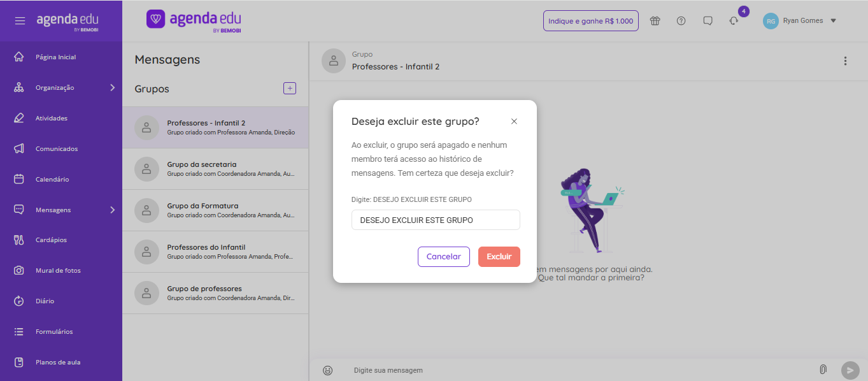Select Grupo da secretaria group
Image resolution: width=868 pixels, height=381 pixels.
(x=215, y=169)
